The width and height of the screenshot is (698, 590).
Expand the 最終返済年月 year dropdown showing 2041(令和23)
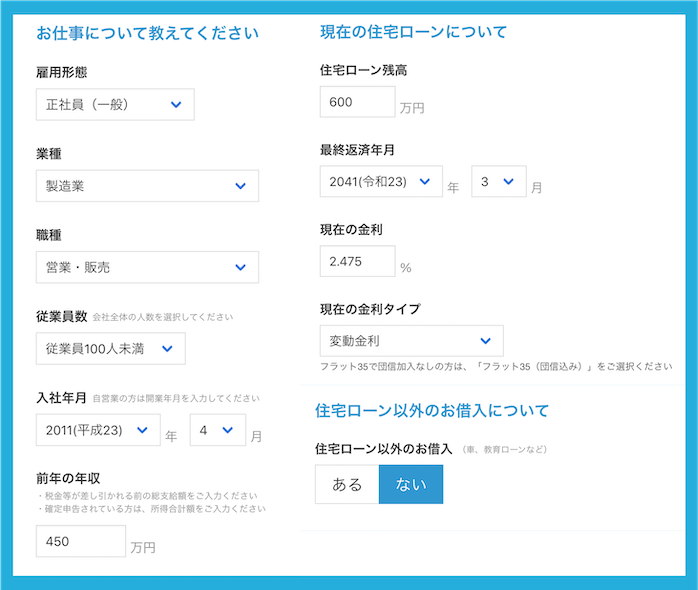coord(380,182)
